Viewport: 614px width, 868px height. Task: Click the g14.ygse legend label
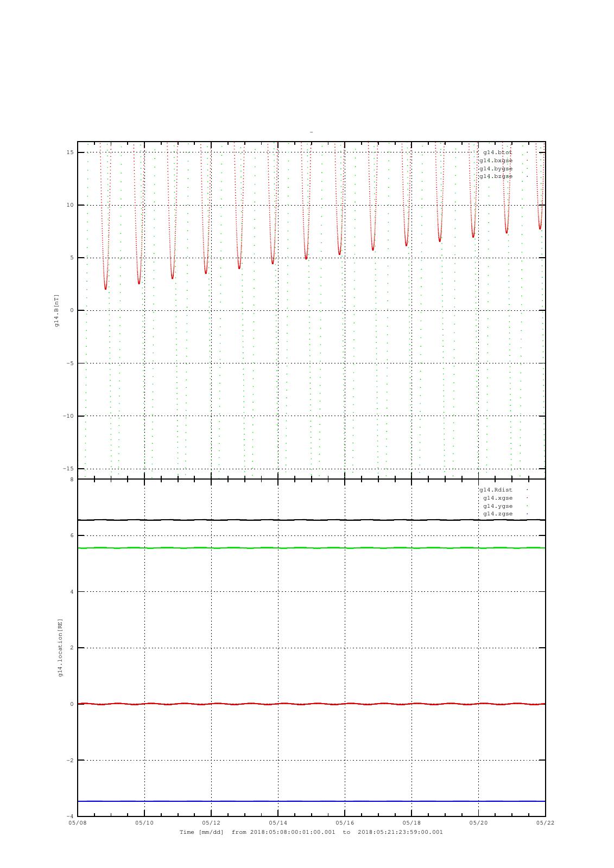497,506
